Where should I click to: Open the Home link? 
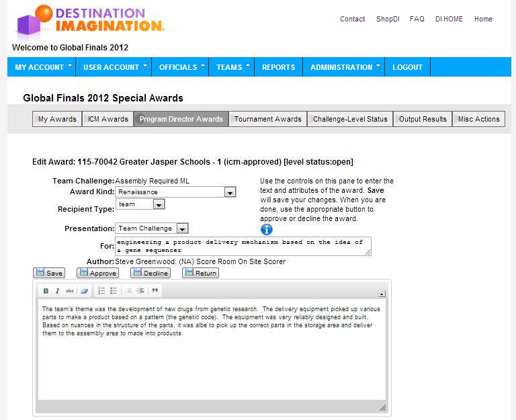pyautogui.click(x=483, y=19)
